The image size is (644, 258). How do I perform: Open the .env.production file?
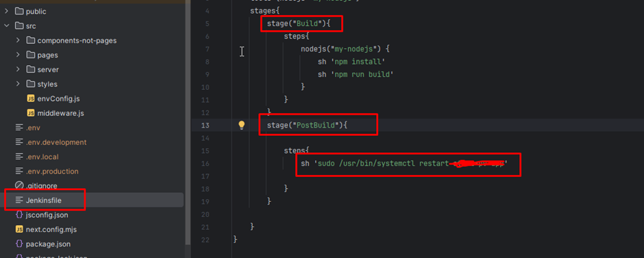52,171
